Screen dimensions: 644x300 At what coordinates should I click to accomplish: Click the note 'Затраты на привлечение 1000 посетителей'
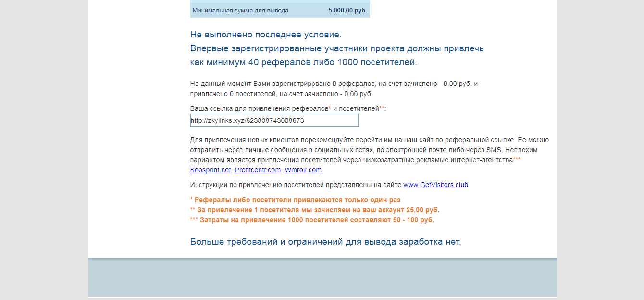[312, 220]
